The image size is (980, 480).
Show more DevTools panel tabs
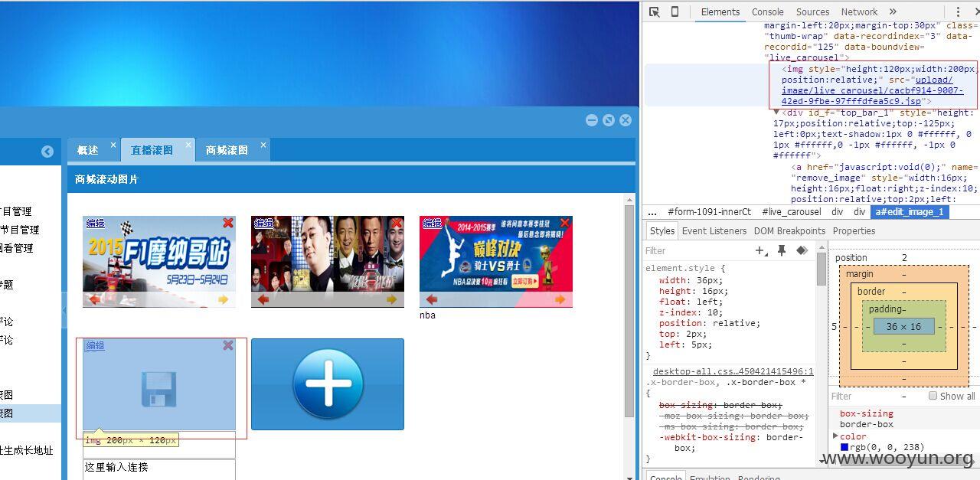(893, 11)
